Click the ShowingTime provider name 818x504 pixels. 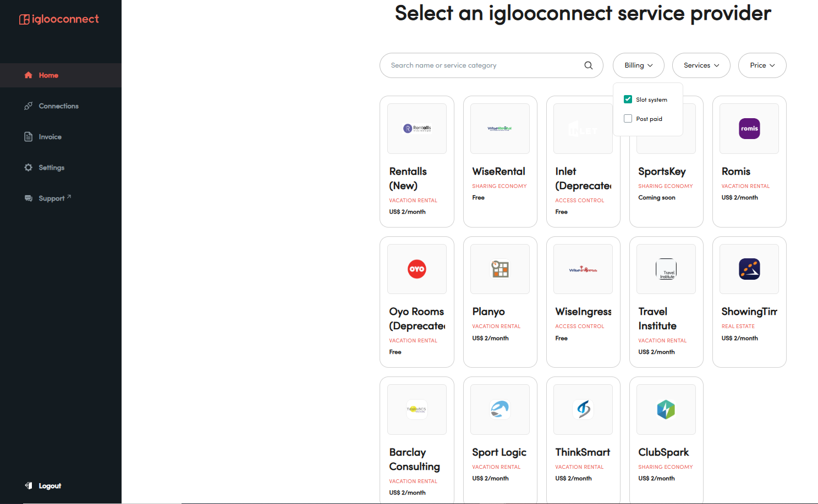[749, 312]
